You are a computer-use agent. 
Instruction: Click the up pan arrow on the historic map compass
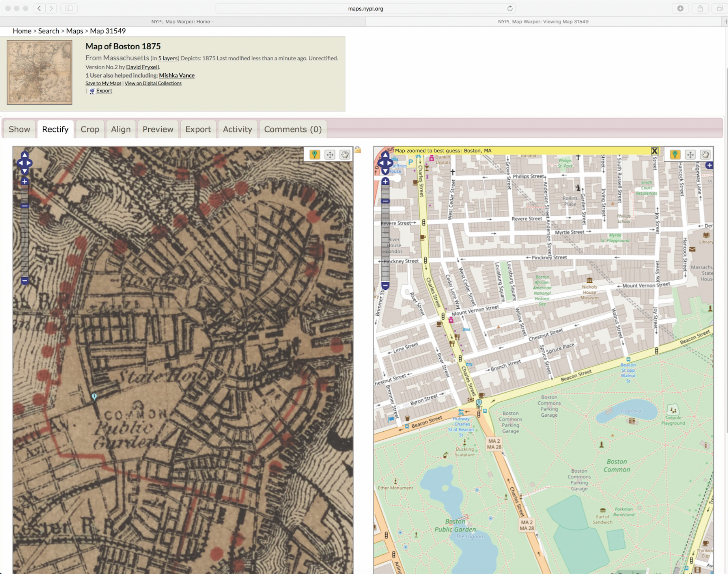[24, 155]
